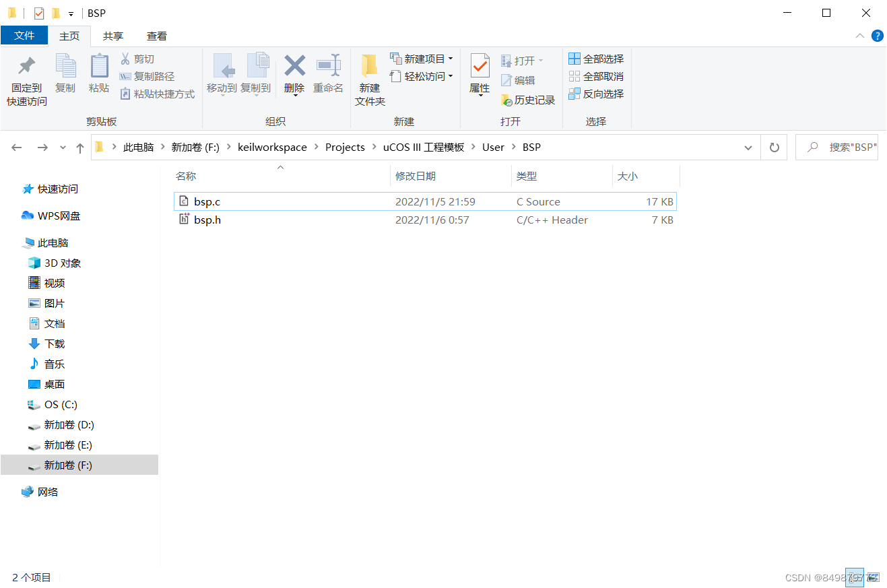This screenshot has height=588, width=887.
Task: Switch to the View (查看) tab
Action: 157,36
